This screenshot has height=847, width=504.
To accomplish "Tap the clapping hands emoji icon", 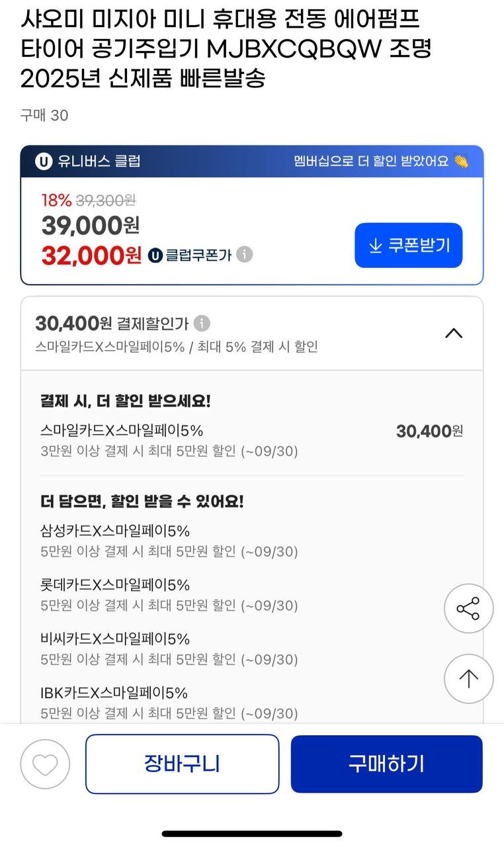I will click(461, 161).
